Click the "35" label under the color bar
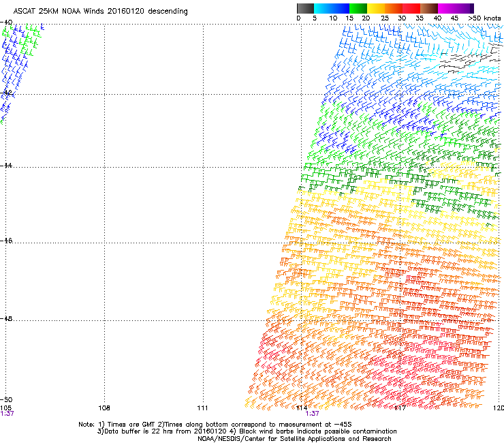504x443 pixels. [x=420, y=18]
